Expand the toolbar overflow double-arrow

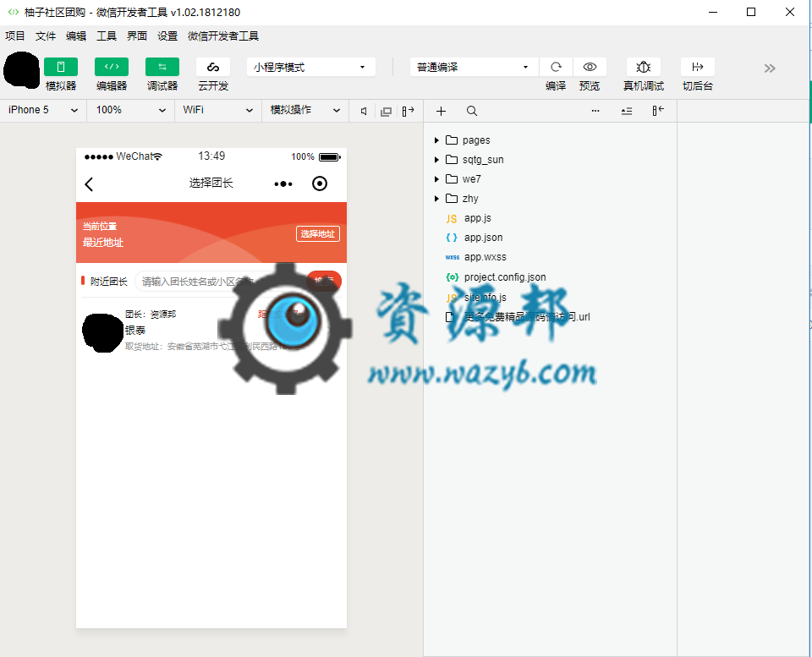pyautogui.click(x=770, y=68)
